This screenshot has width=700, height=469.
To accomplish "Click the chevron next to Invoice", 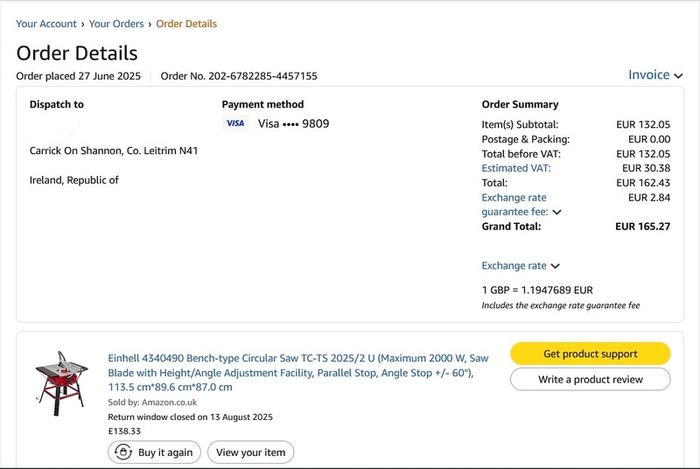I will (678, 76).
